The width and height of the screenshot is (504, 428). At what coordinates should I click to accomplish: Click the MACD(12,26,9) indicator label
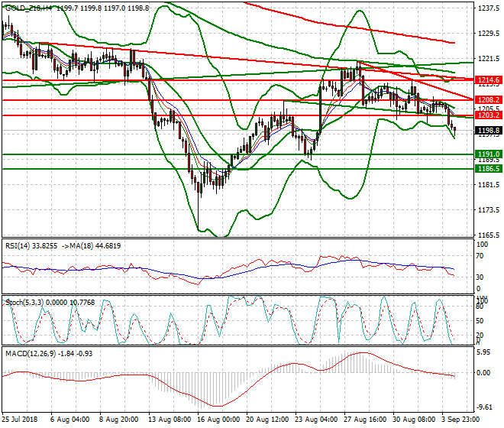pos(31,353)
